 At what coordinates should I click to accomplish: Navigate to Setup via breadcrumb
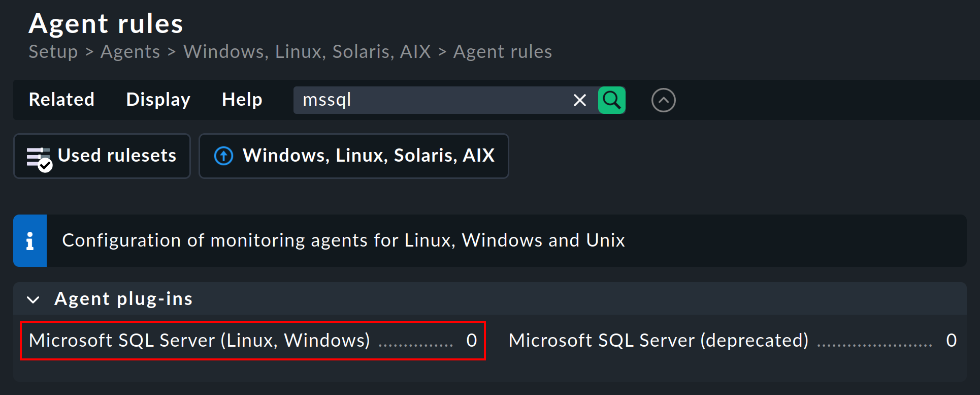tap(53, 51)
